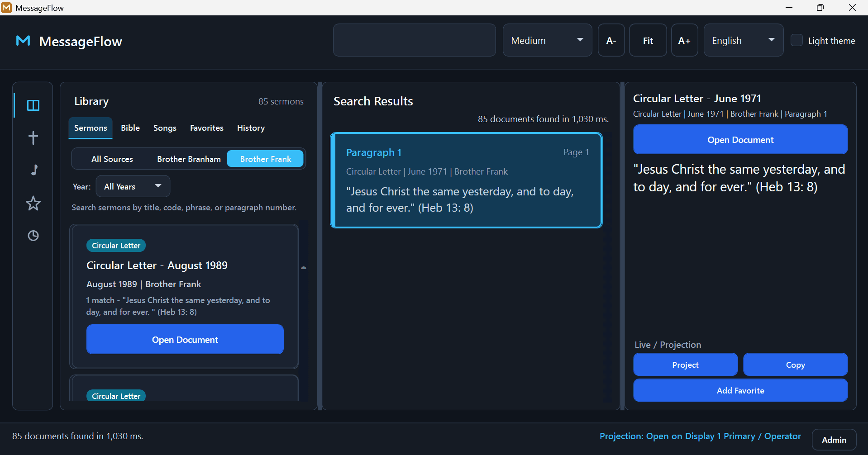Viewport: 868px width, 455px height.
Task: Click the Fit button
Action: click(x=648, y=40)
